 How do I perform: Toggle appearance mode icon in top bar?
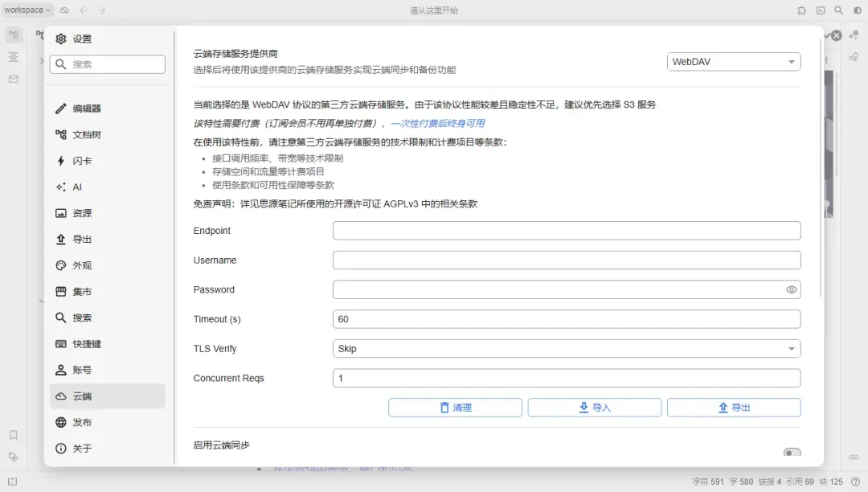pyautogui.click(x=858, y=10)
